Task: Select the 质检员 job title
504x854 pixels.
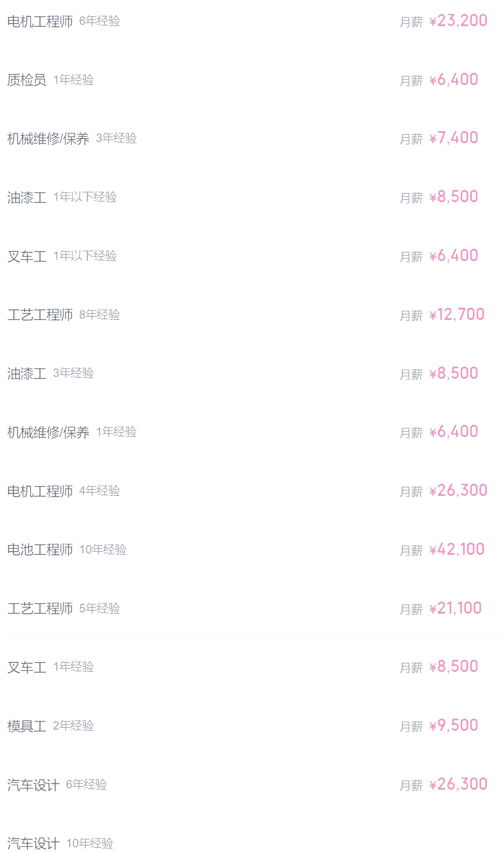Action: [x=27, y=80]
